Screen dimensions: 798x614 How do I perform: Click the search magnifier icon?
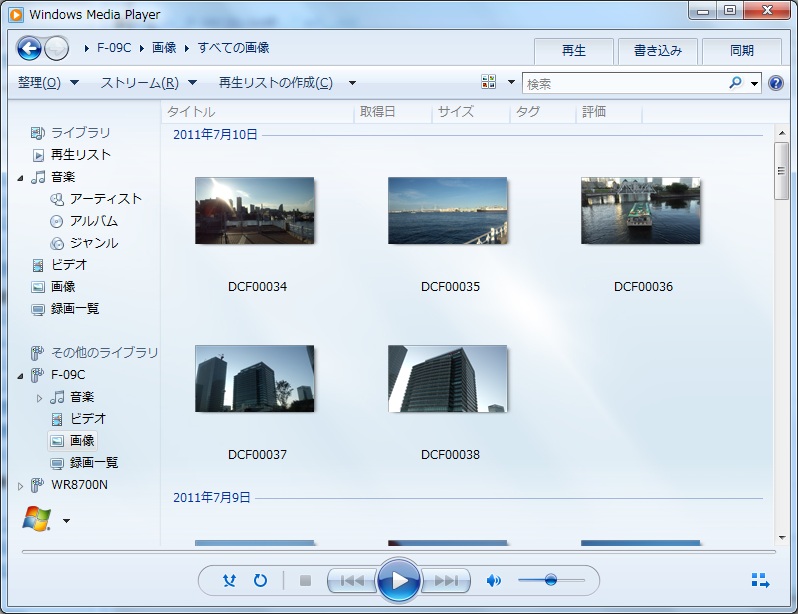tap(735, 82)
